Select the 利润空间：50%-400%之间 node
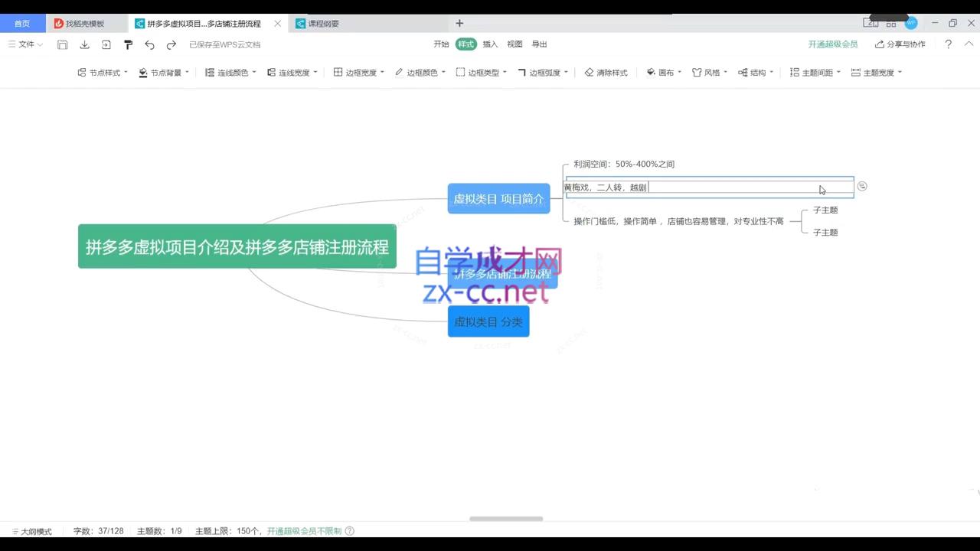980x551 pixels. [624, 164]
